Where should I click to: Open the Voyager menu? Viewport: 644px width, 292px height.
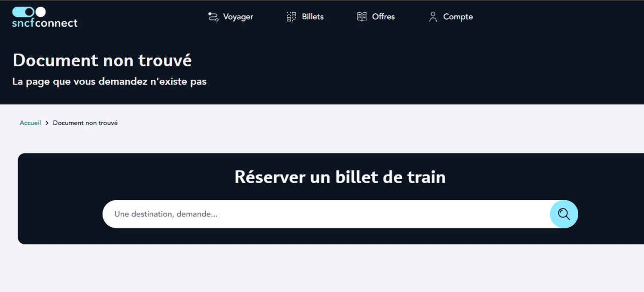click(231, 17)
